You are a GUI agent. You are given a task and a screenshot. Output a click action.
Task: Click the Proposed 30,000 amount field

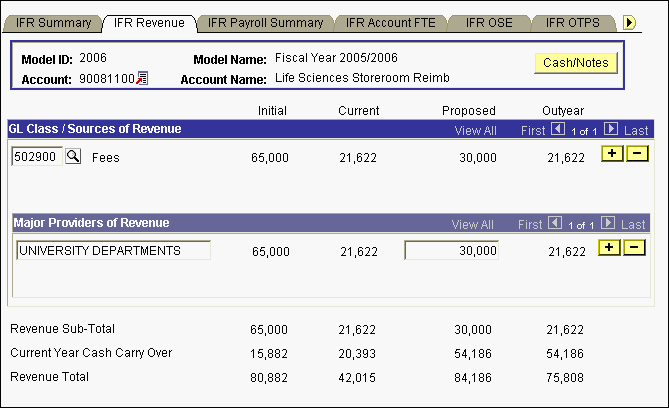click(x=450, y=251)
